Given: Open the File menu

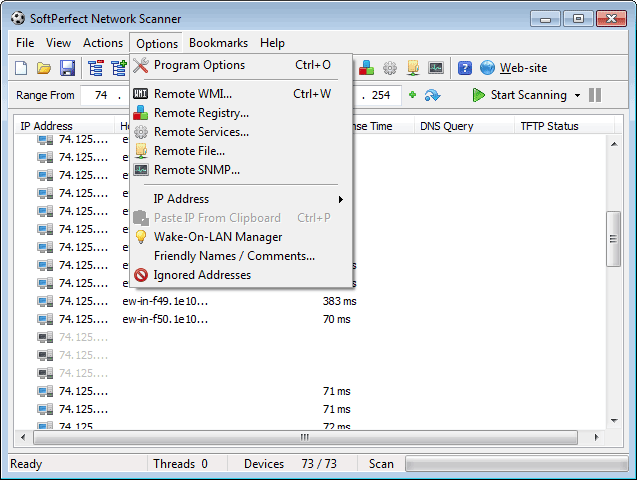Looking at the screenshot, I should [x=25, y=43].
